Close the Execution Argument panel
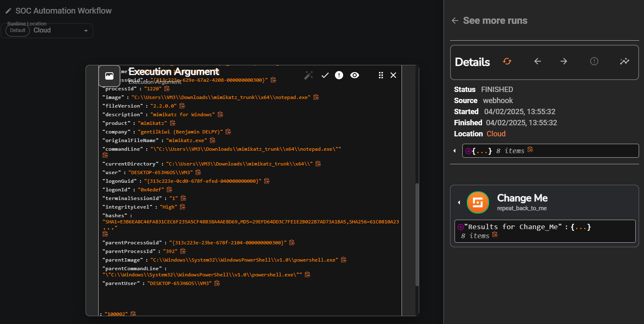This screenshot has height=324, width=644. point(393,75)
